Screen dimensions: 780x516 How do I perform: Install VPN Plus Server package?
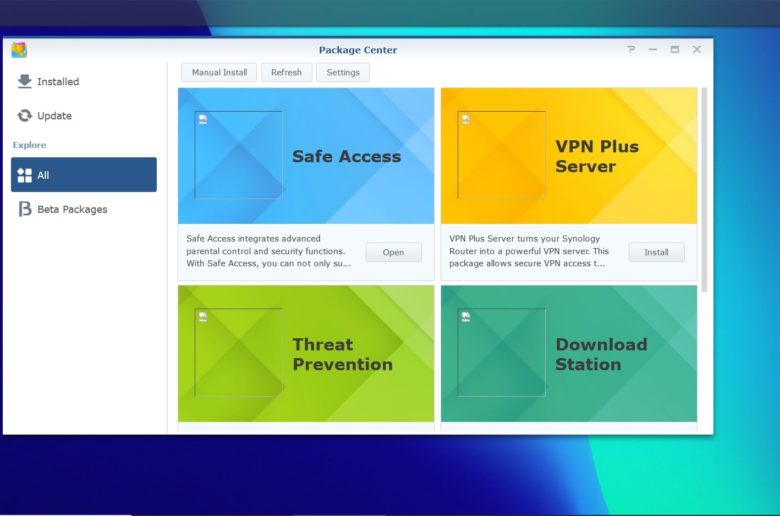point(656,252)
